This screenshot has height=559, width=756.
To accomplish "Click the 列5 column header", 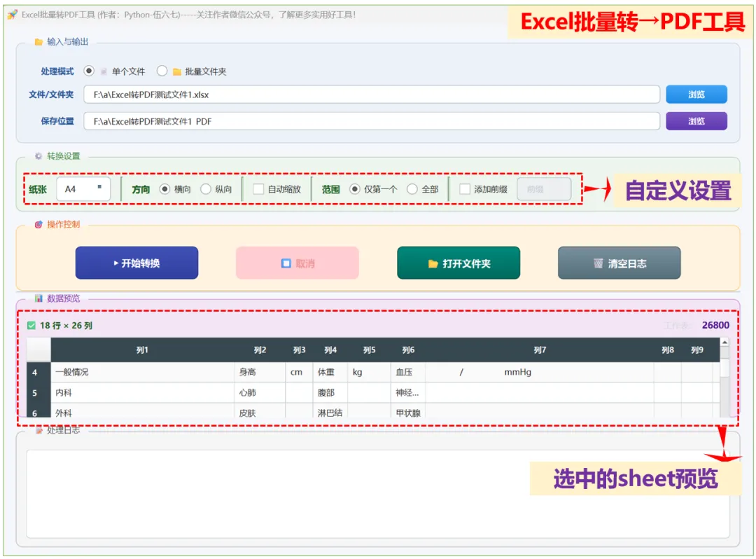I will pyautogui.click(x=370, y=350).
